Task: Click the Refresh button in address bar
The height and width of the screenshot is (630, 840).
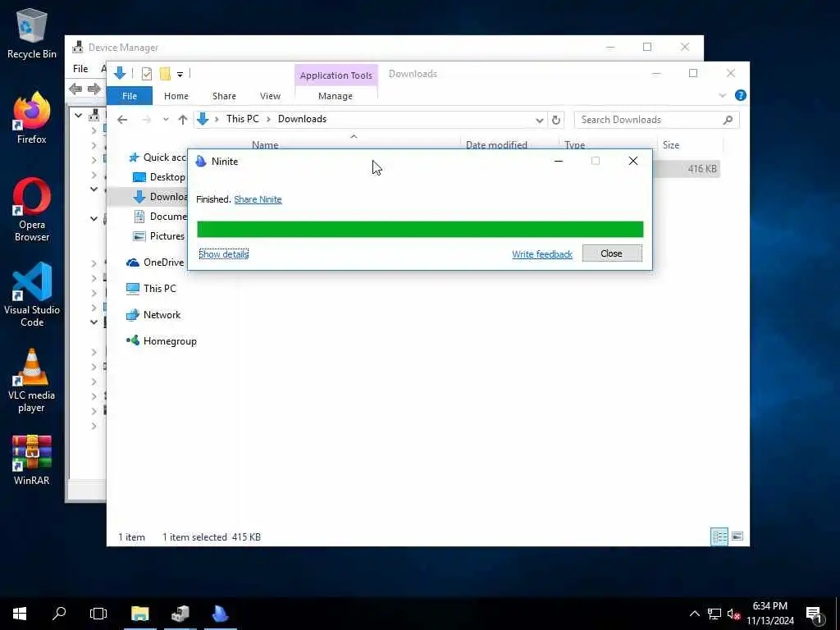Action: coord(556,120)
